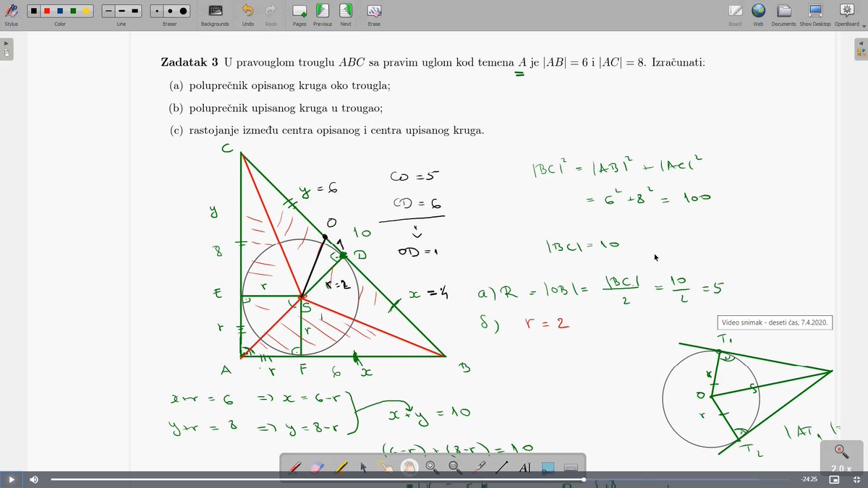Select the zoom in magnifier tool
This screenshot has width=868, height=488.
432,467
